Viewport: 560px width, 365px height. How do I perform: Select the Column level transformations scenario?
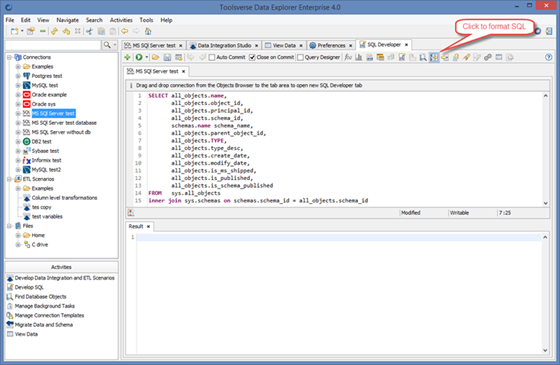tap(64, 198)
